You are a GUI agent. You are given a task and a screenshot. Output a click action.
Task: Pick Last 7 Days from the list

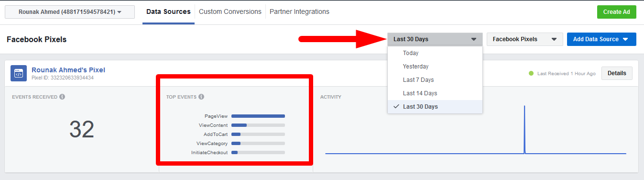coord(435,80)
